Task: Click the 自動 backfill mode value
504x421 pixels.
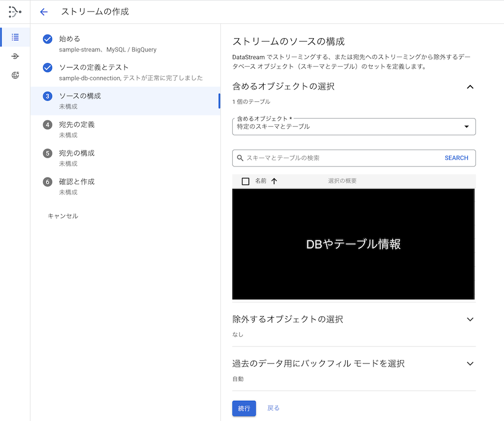Action: tap(238, 379)
